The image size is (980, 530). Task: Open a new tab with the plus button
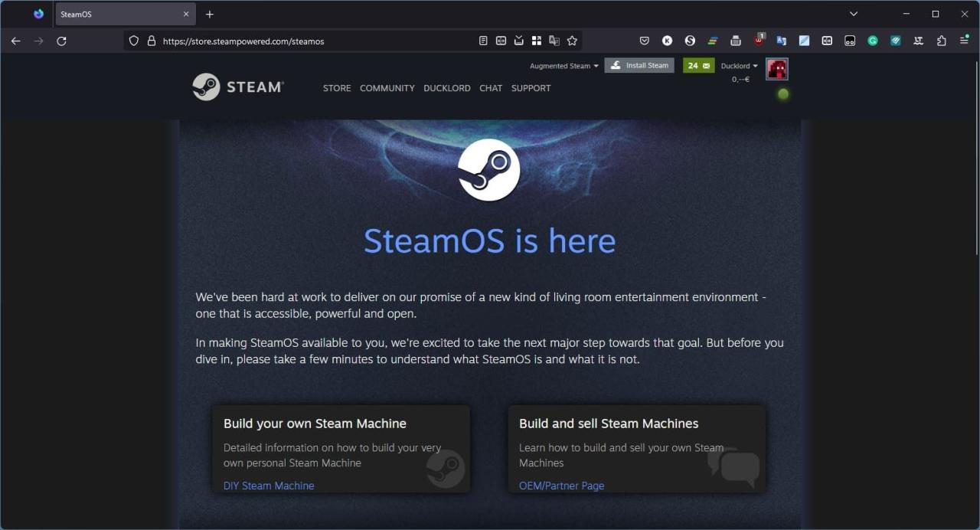[210, 14]
